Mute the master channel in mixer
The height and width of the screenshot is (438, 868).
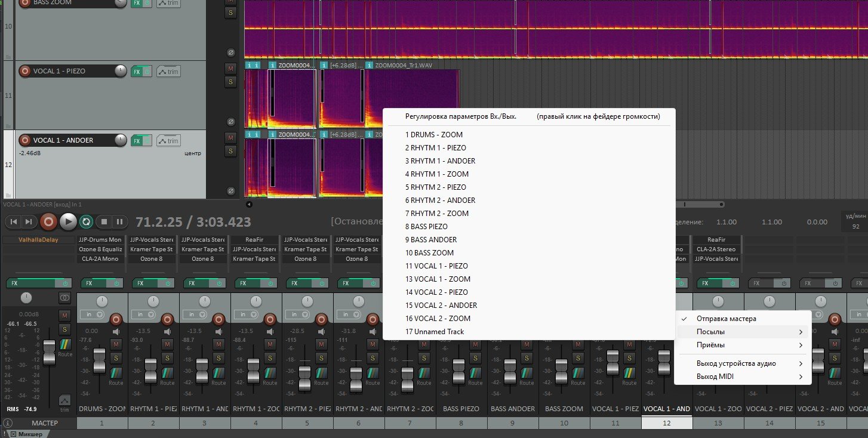64,315
